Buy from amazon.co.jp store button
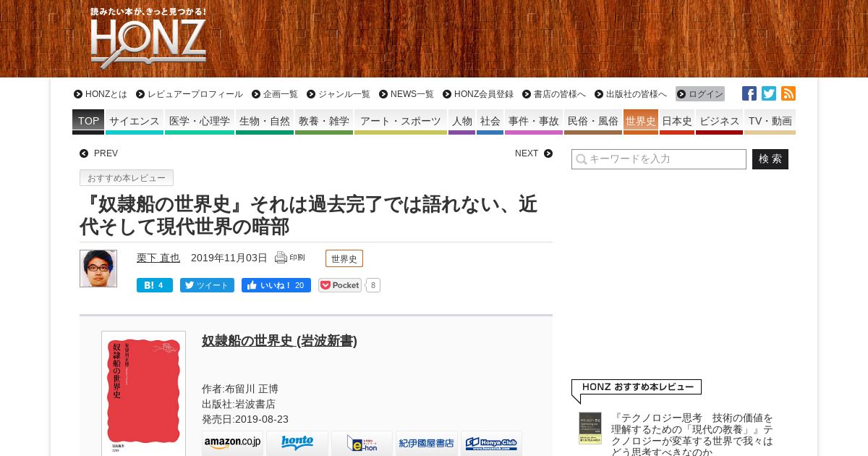The width and height of the screenshot is (868, 456). tap(232, 443)
